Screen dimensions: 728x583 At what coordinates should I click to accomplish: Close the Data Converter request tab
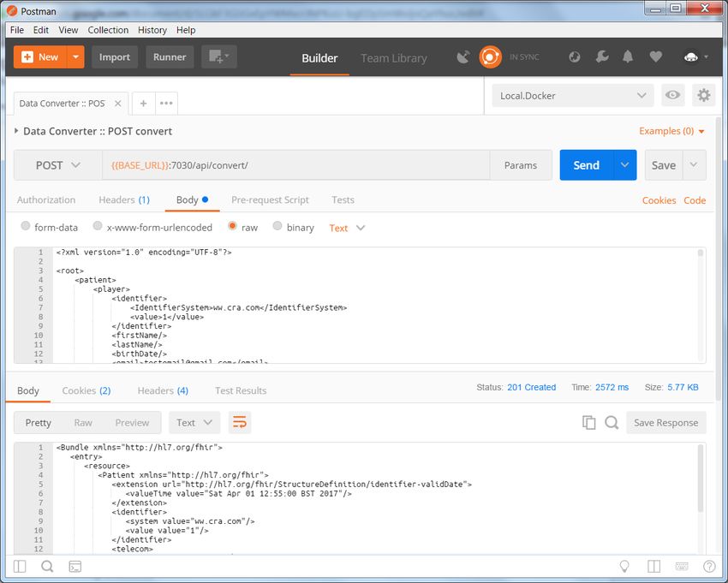pyautogui.click(x=118, y=104)
